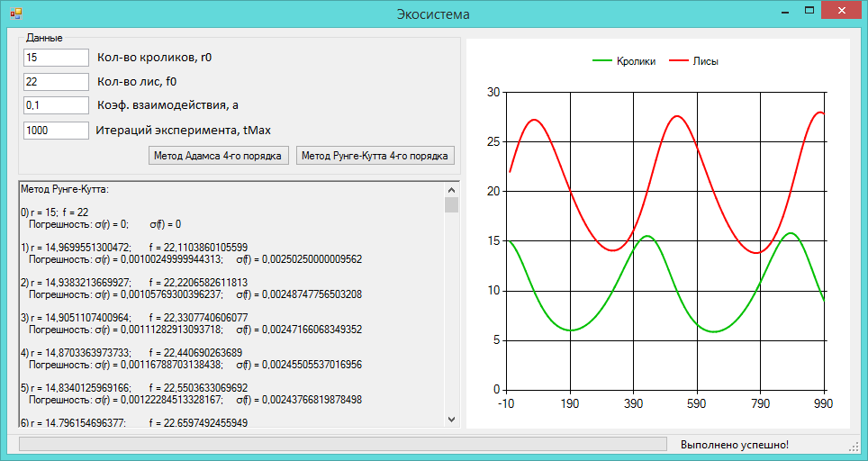Click the Кролики legend text
Image resolution: width=868 pixels, height=461 pixels.
636,61
